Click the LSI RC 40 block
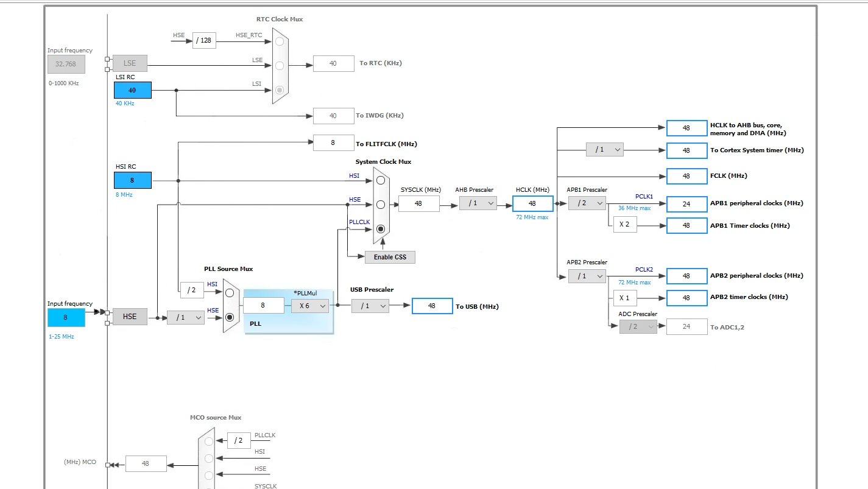 coord(132,90)
